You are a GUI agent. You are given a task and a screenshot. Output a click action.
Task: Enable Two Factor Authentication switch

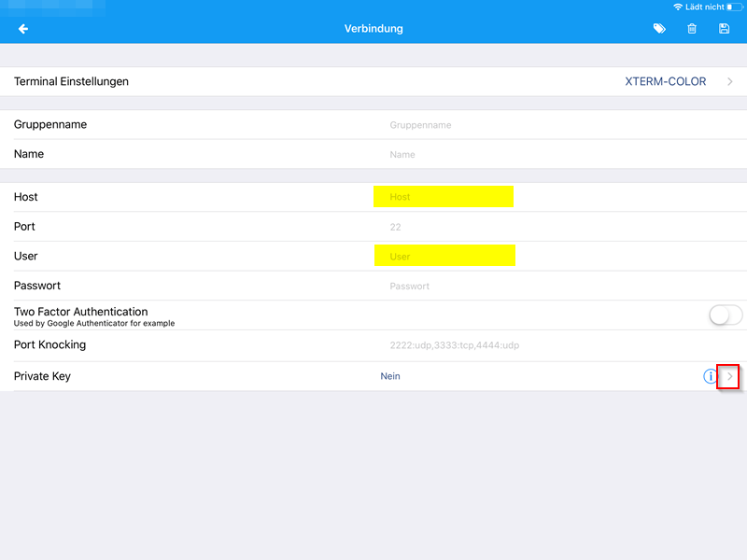725,315
